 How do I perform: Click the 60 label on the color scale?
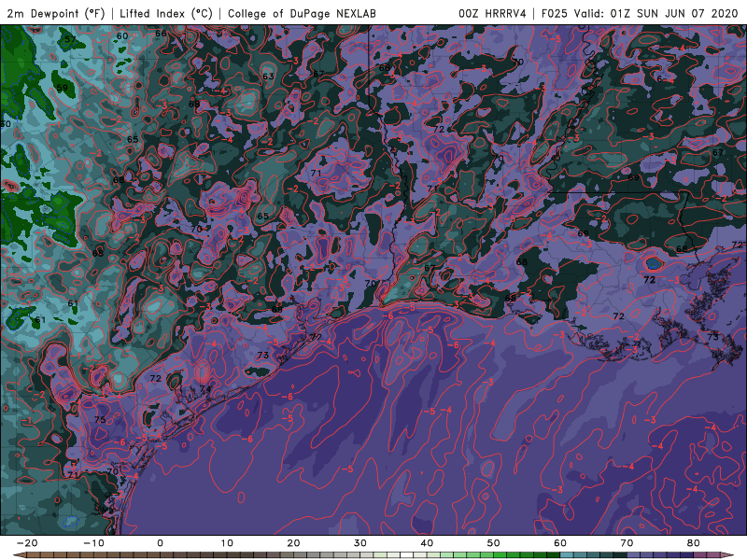560,543
